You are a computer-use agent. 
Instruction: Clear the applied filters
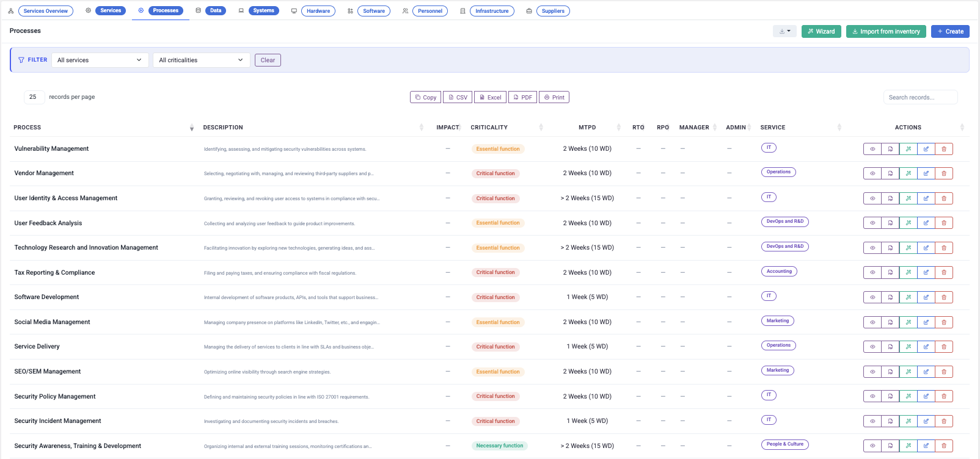268,60
